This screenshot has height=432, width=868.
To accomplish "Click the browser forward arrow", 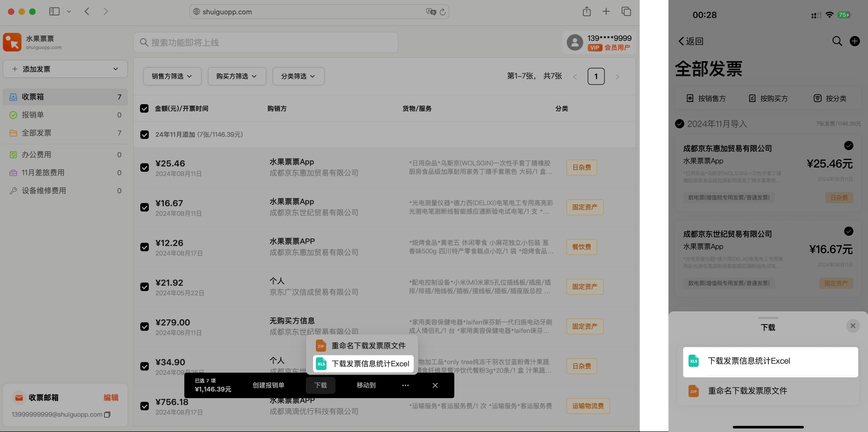I will [106, 11].
